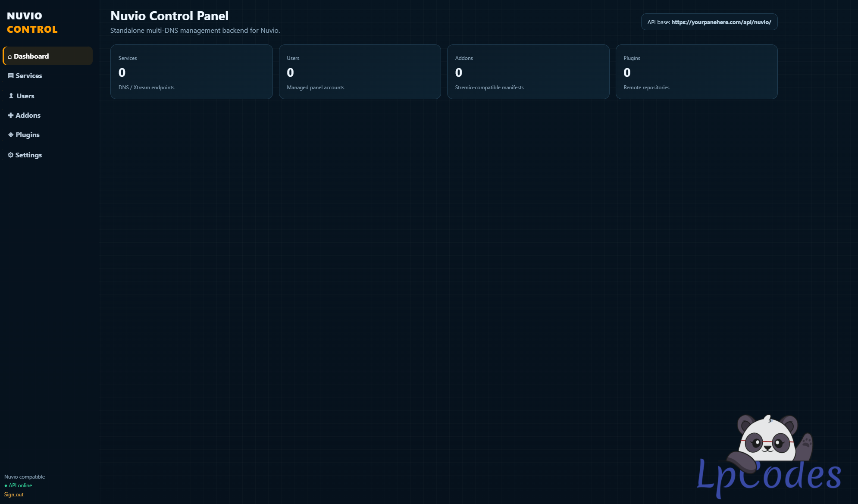Image resolution: width=858 pixels, height=504 pixels.
Task: Click the green API online status dot
Action: pyautogui.click(x=6, y=486)
